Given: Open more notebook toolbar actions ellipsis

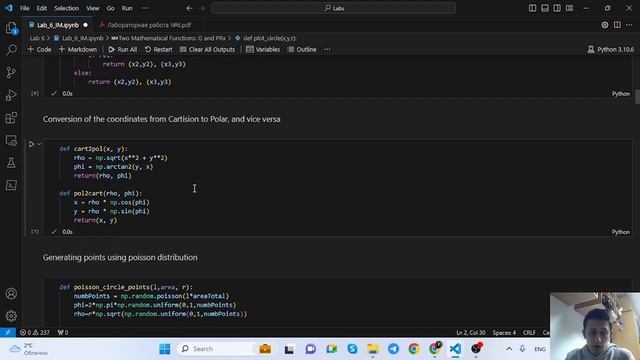Looking at the screenshot, I should 327,49.
